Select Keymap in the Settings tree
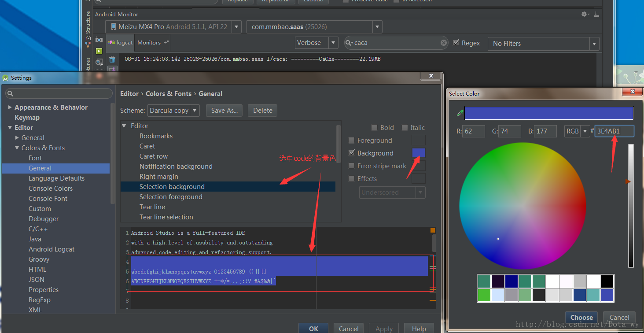The image size is (644, 333). (27, 118)
